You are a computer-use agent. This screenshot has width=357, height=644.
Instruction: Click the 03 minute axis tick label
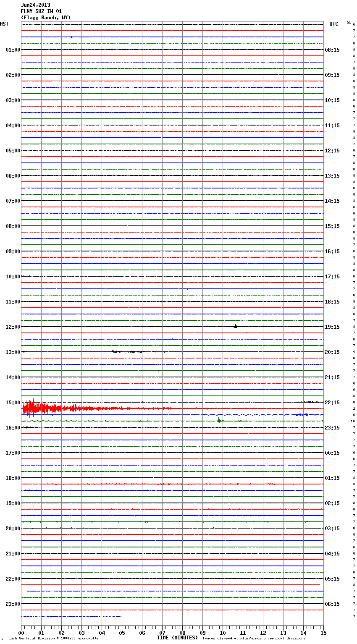(81, 633)
